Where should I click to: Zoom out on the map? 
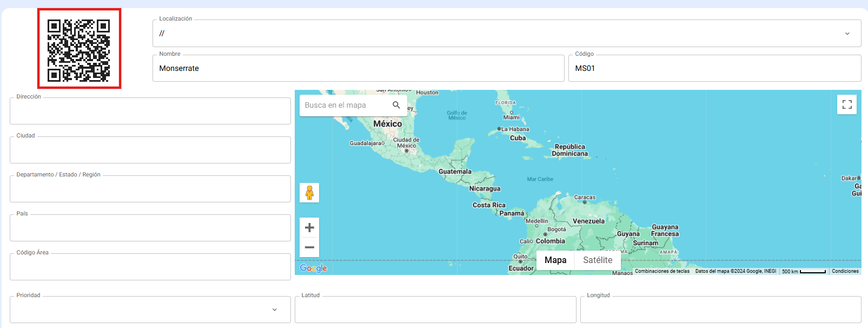click(309, 247)
